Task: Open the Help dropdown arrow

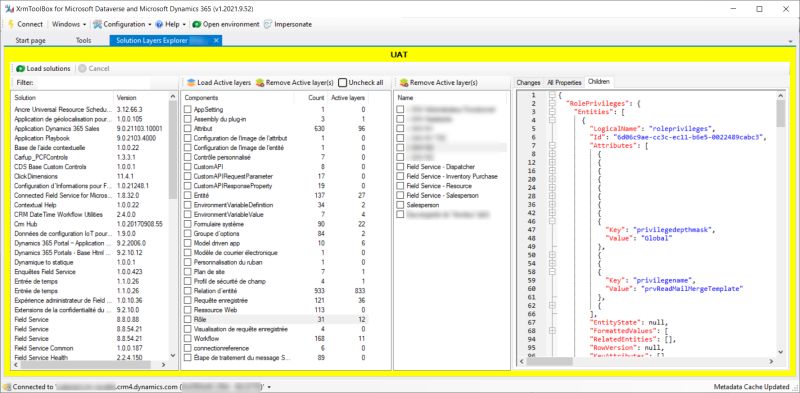Action: pyautogui.click(x=184, y=24)
